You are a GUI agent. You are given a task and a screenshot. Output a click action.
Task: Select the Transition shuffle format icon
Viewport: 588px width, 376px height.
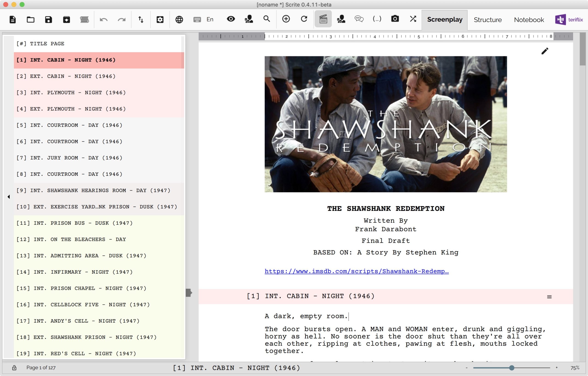(x=413, y=19)
